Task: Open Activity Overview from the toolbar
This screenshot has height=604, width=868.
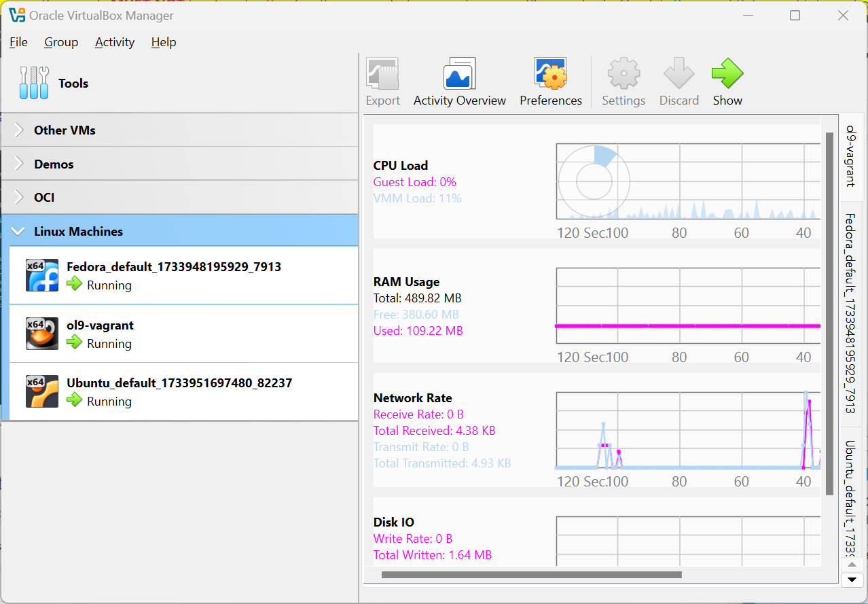Action: (x=459, y=73)
